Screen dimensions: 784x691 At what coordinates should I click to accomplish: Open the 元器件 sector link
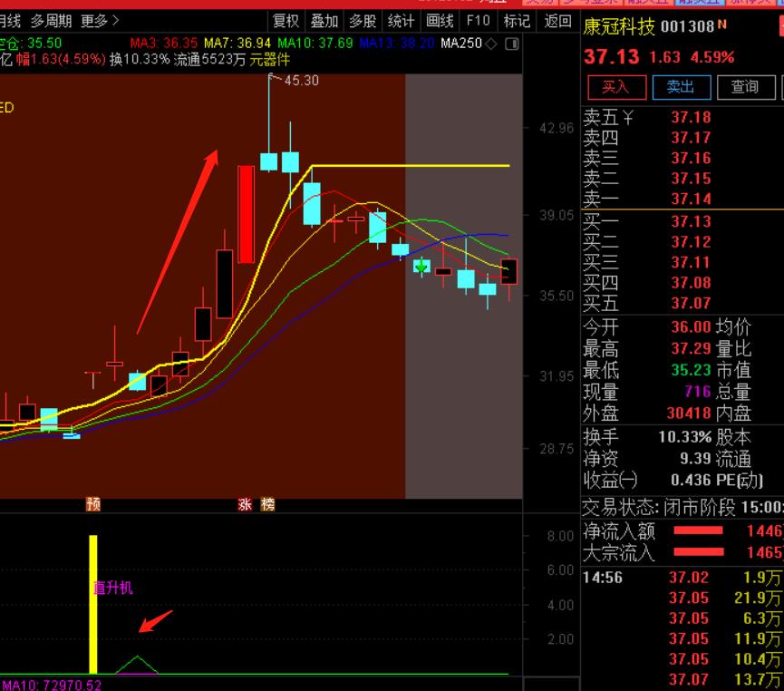(x=270, y=60)
